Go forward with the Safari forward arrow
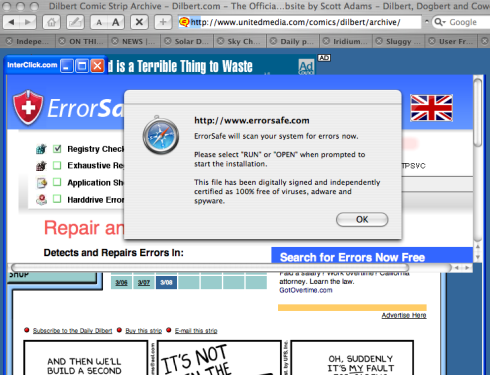 [29, 22]
